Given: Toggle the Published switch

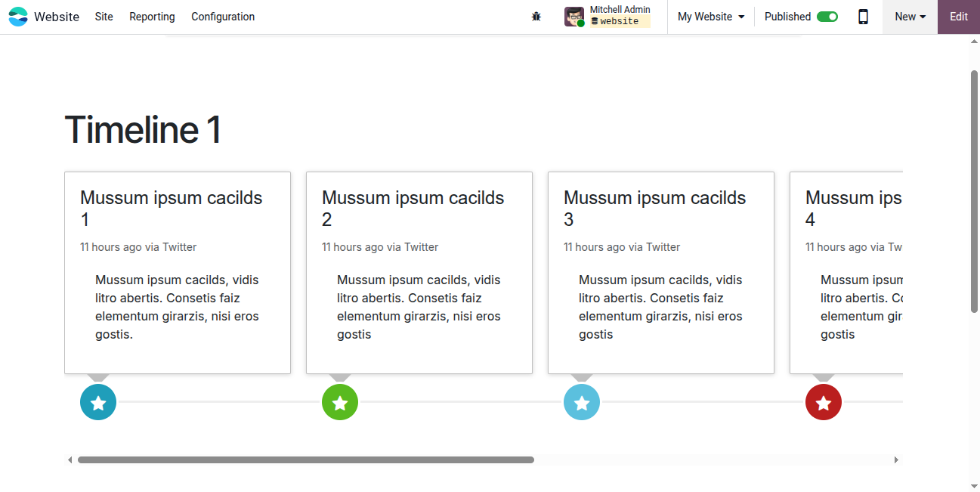Looking at the screenshot, I should (x=827, y=17).
